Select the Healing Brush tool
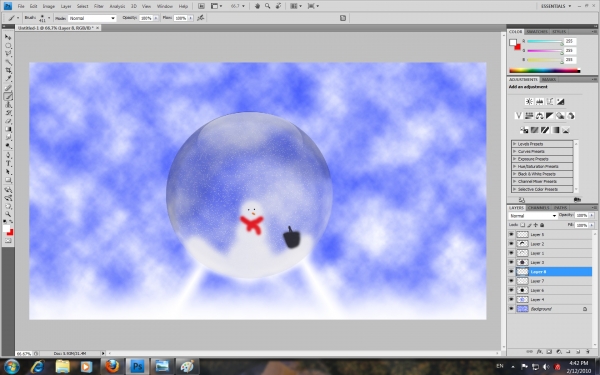Viewport: 600px width, 375px height. (8, 88)
